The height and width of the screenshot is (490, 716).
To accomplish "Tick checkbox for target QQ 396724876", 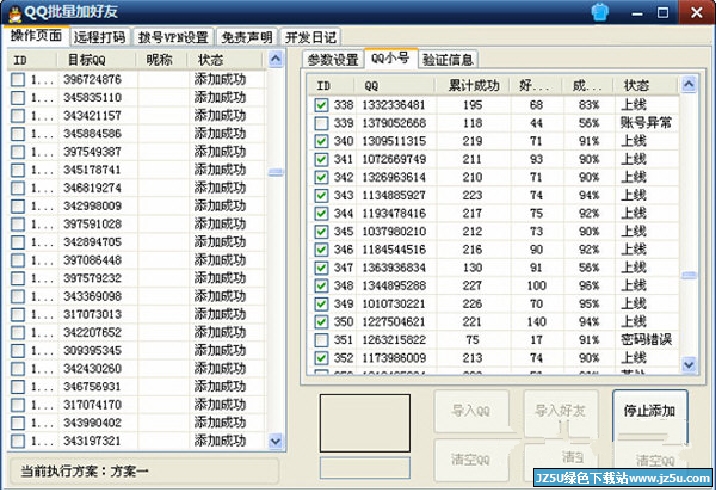I will [x=18, y=79].
